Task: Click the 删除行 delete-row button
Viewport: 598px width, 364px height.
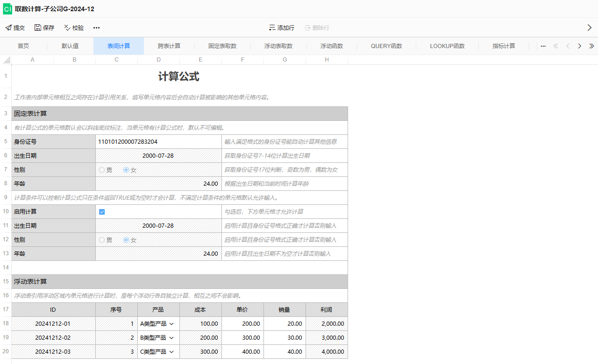Action: coord(316,28)
